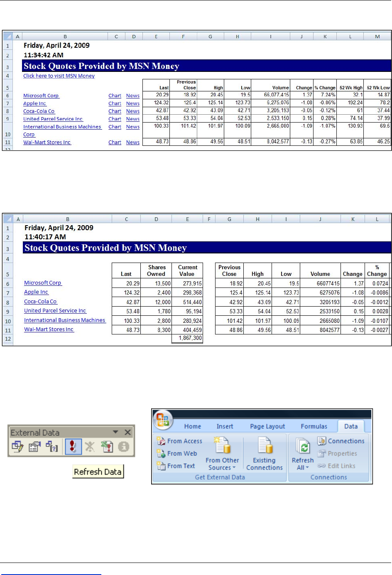Click the Refresh Status info icon
The width and height of the screenshot is (392, 575).
point(124,447)
